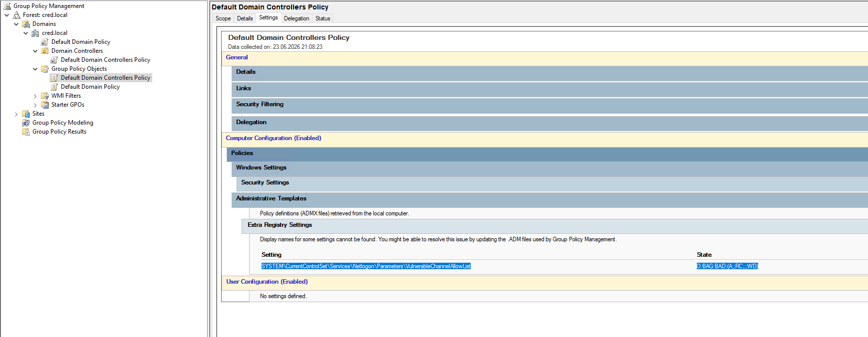Click the Domain Controllers OU icon
This screenshot has width=868, height=337.
[x=45, y=51]
